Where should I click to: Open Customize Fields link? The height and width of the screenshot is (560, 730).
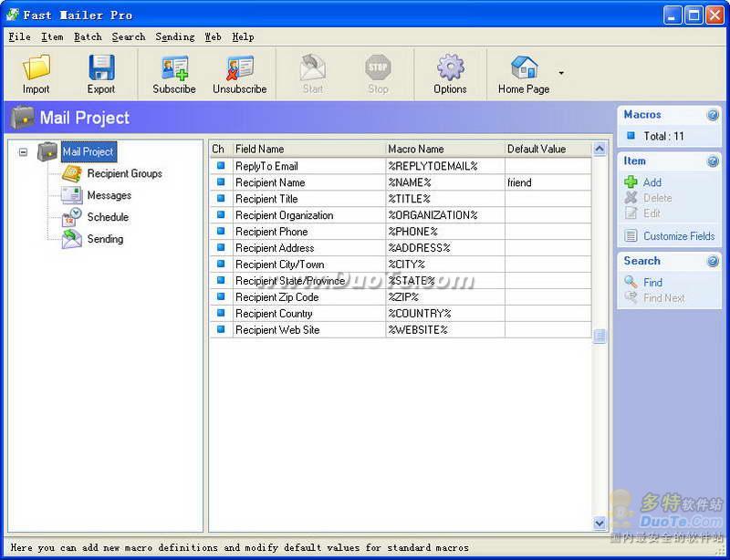(679, 236)
